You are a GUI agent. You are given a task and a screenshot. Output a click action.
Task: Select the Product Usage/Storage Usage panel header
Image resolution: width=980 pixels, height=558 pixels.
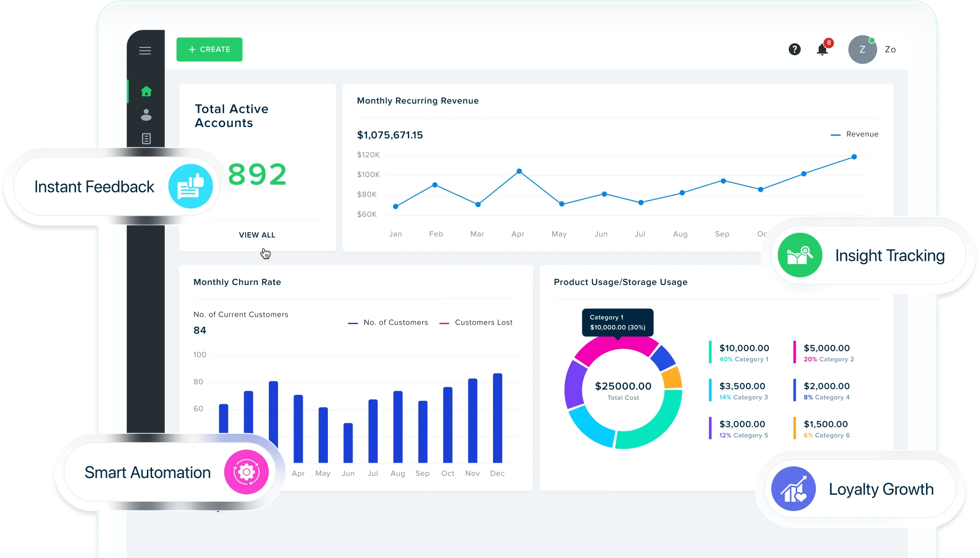pos(620,282)
